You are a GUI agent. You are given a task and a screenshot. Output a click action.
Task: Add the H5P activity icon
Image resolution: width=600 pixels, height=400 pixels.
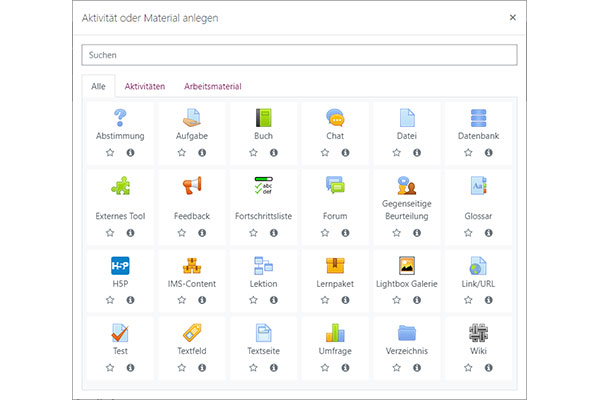click(120, 266)
